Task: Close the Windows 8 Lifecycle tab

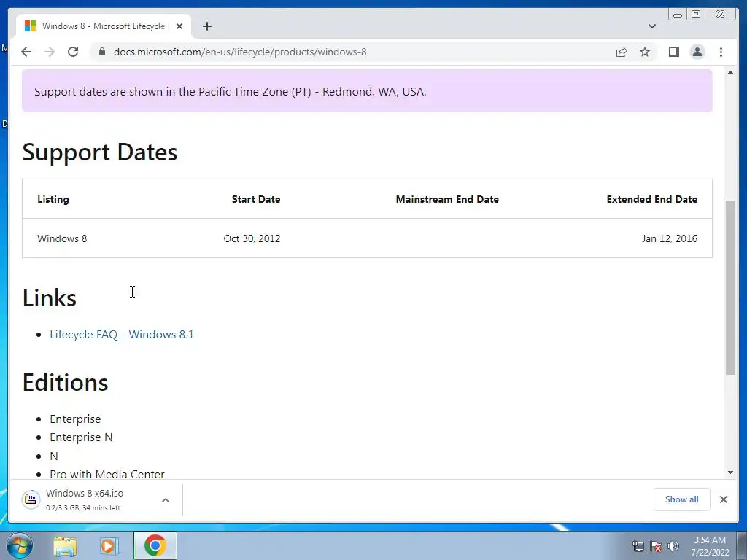Action: pos(179,26)
